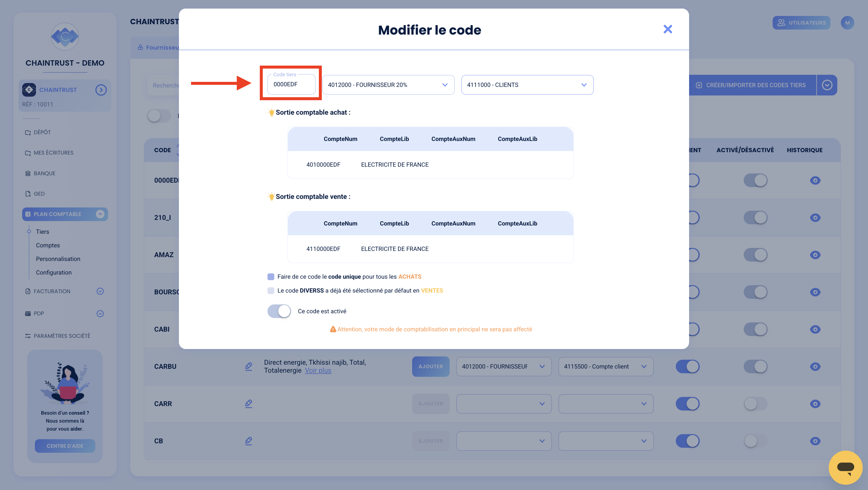Toggle activé/désactivé for CARR row
Screen dimensions: 868x490
[x=755, y=404]
